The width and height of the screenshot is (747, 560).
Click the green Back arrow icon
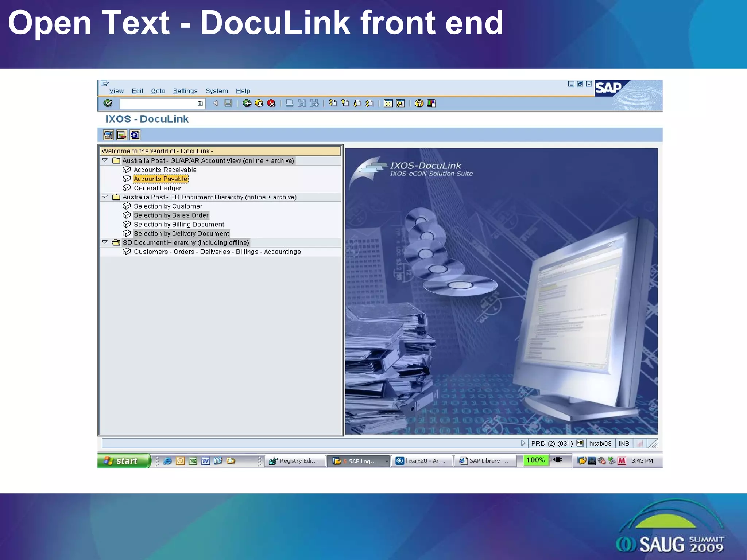click(247, 103)
